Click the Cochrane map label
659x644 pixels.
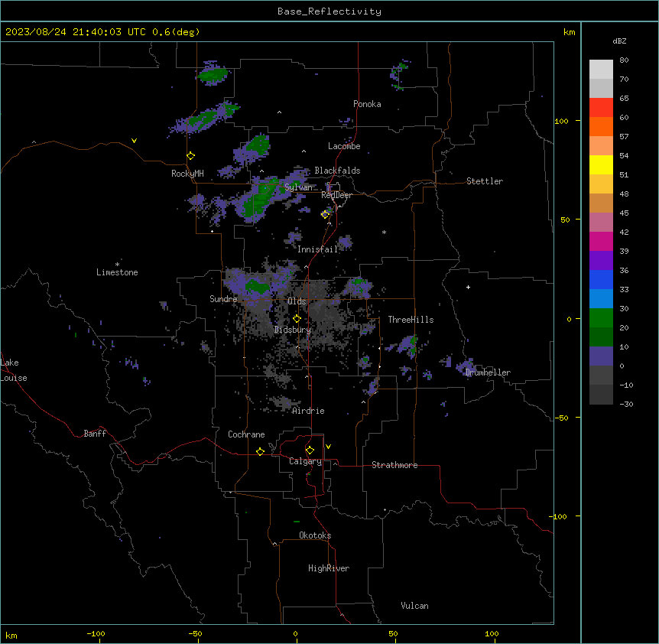pyautogui.click(x=246, y=434)
